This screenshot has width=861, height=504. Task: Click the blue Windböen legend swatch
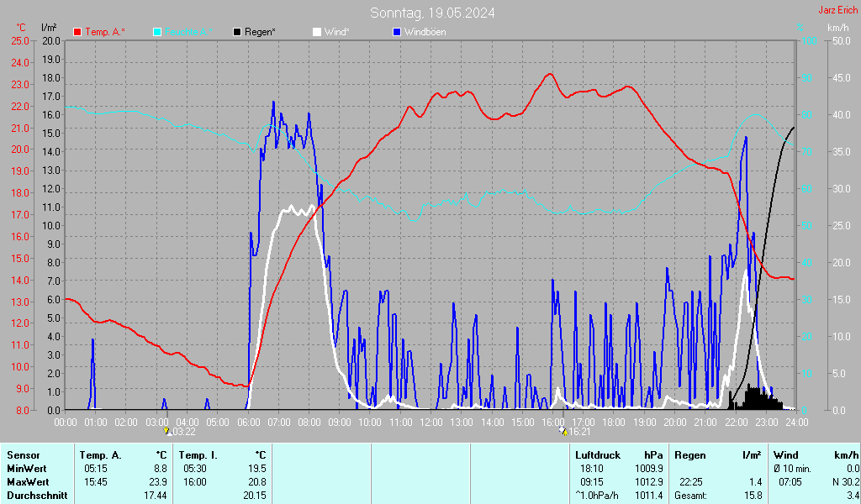click(x=398, y=32)
